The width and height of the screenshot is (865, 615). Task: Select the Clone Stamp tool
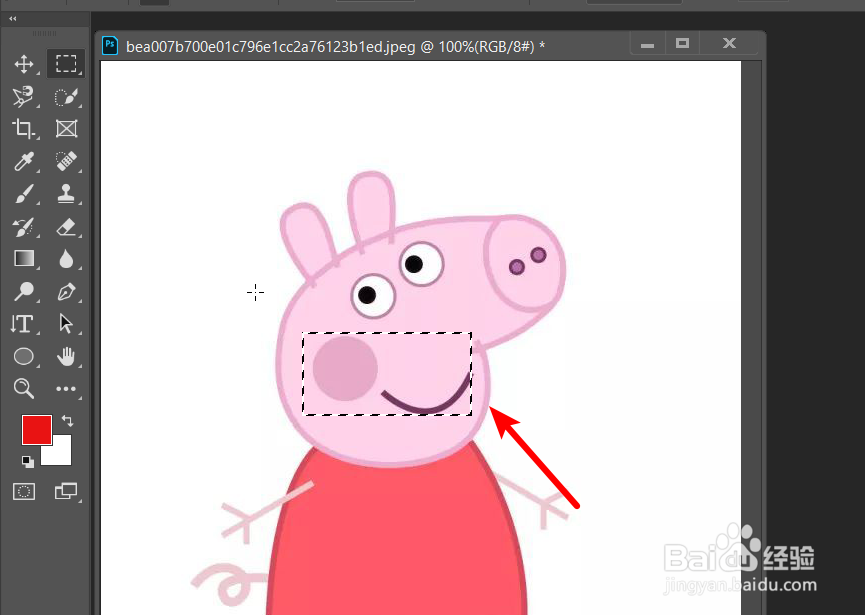(66, 194)
